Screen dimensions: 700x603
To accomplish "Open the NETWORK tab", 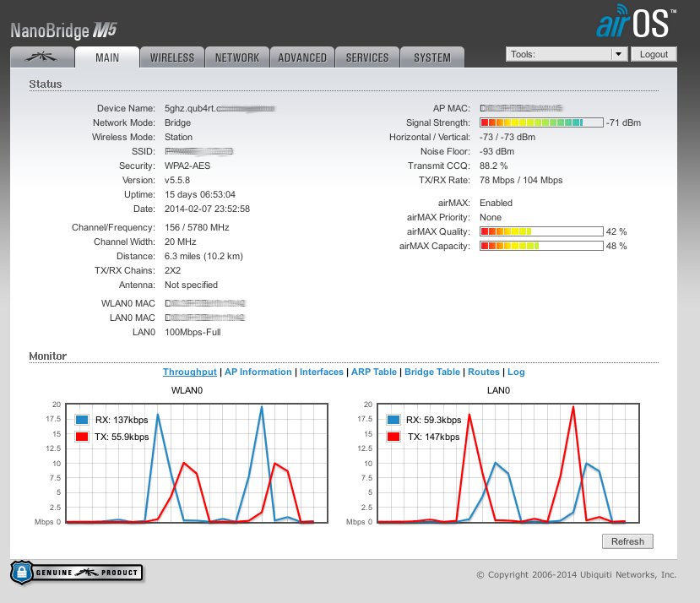I will click(x=237, y=57).
